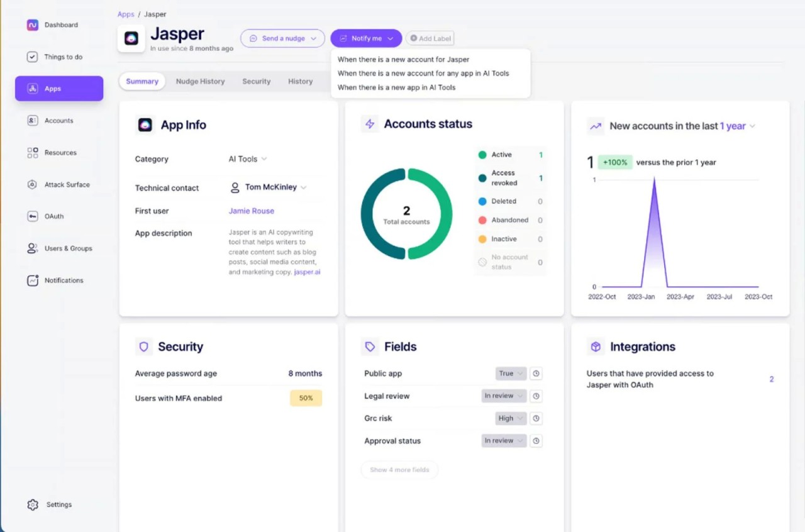Open the Legal review status dropdown

pyautogui.click(x=504, y=396)
